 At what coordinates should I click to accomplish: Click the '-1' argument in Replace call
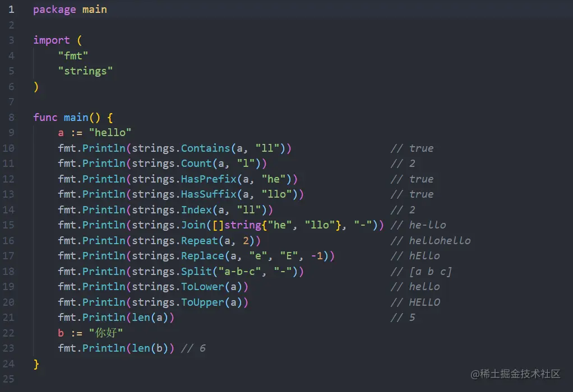[317, 256]
